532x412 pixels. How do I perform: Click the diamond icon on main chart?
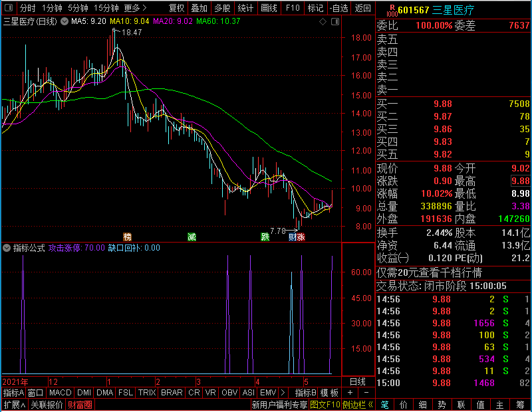(x=323, y=22)
